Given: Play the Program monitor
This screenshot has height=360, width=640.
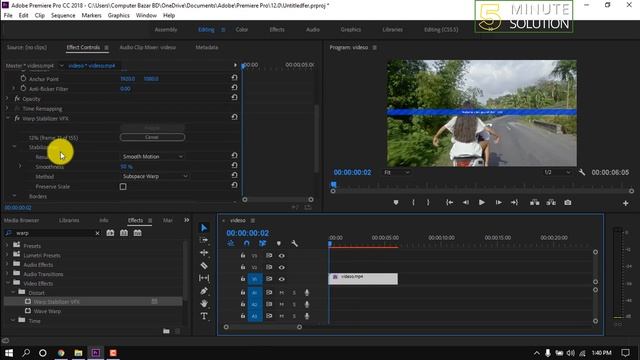Looking at the screenshot, I should (x=482, y=202).
